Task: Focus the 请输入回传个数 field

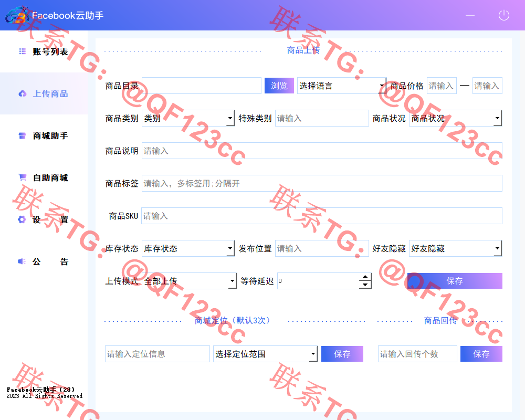Action: point(417,354)
